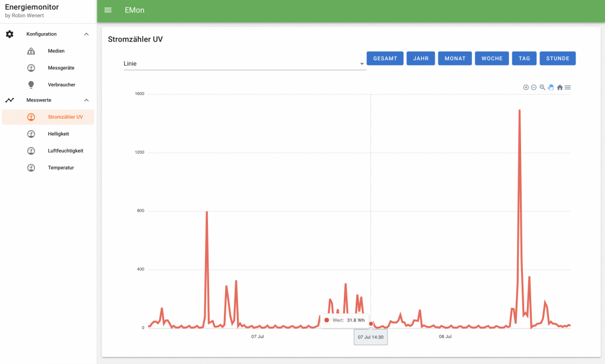The image size is (605, 364).
Task: Click the Messwerte section label
Action: coord(38,100)
